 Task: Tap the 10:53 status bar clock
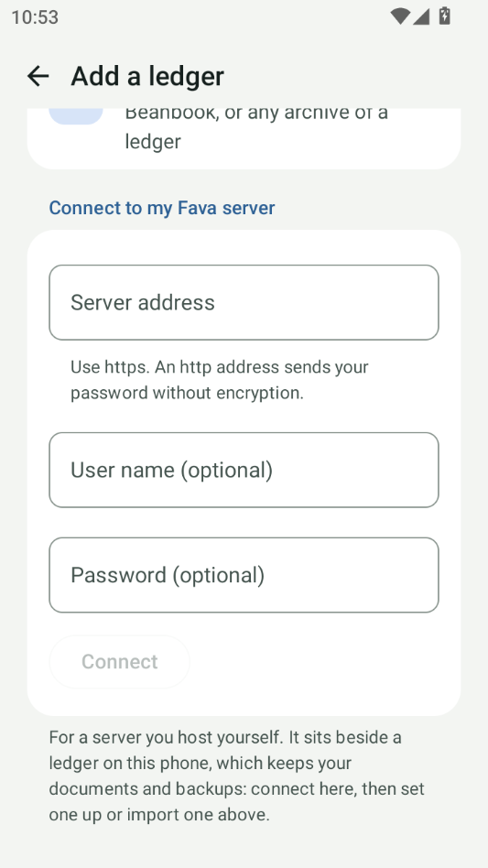coord(35,17)
